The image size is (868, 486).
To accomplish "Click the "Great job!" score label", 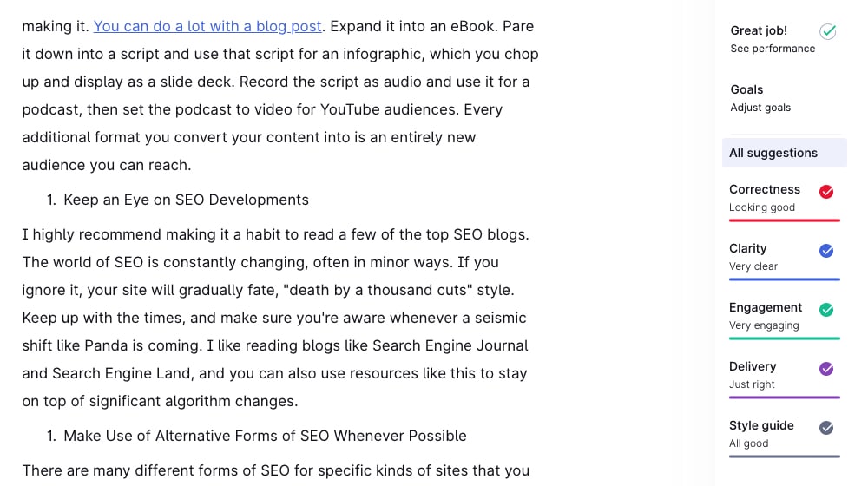I will (759, 30).
